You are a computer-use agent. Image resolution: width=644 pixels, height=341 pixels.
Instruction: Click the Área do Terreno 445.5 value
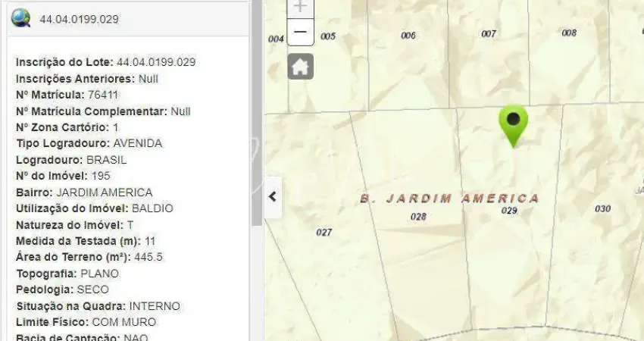point(148,257)
